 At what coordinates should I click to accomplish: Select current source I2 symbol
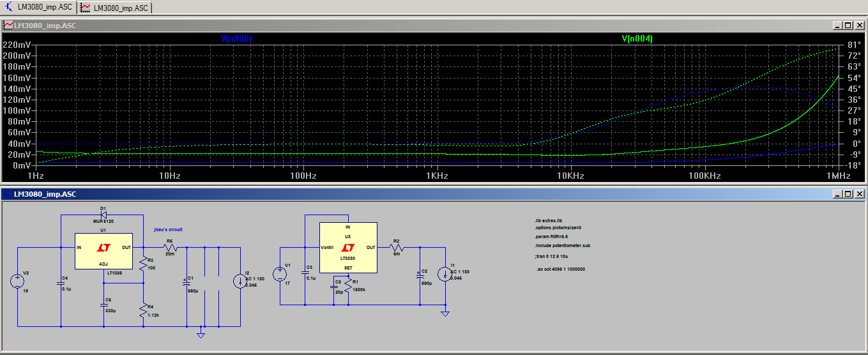pyautogui.click(x=241, y=281)
